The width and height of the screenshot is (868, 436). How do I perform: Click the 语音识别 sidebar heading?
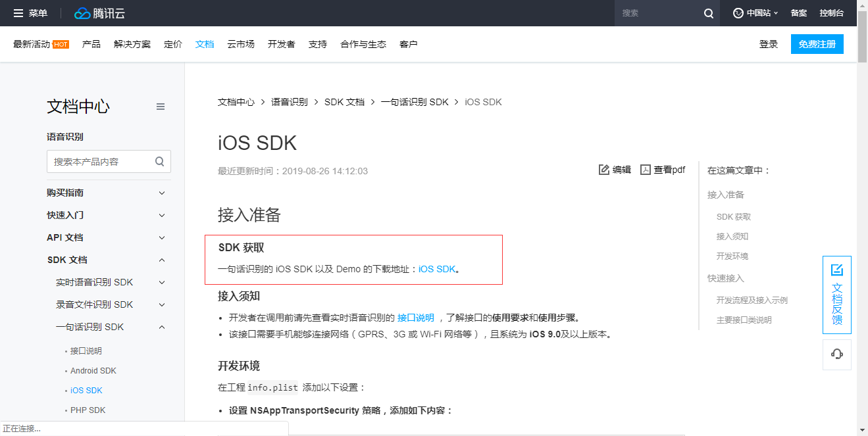tap(65, 137)
